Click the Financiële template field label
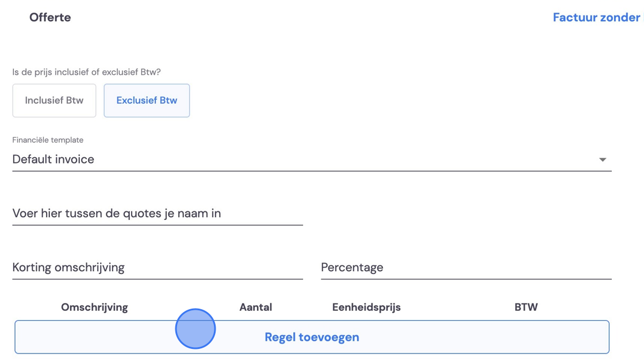Image resolution: width=644 pixels, height=361 pixels. click(x=48, y=140)
